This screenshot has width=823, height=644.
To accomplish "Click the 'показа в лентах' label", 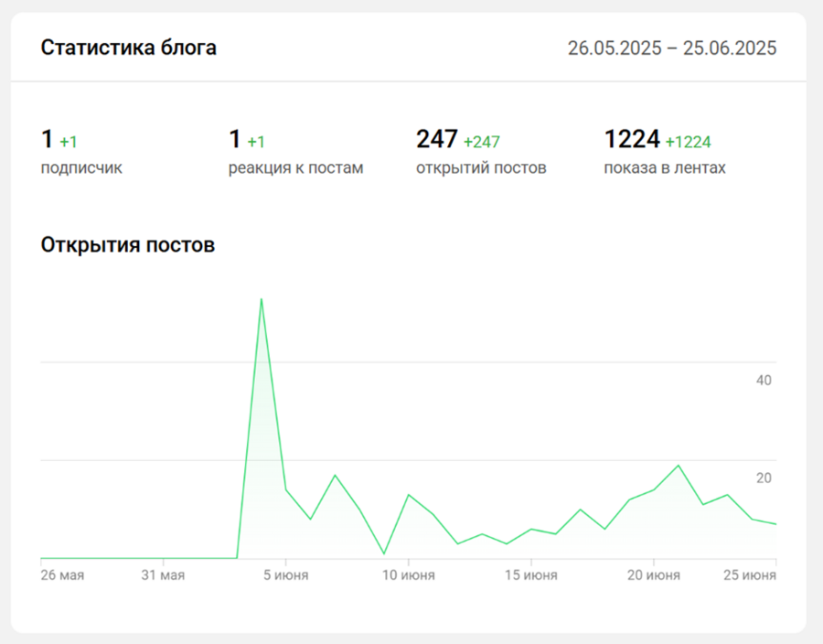I will point(665,168).
